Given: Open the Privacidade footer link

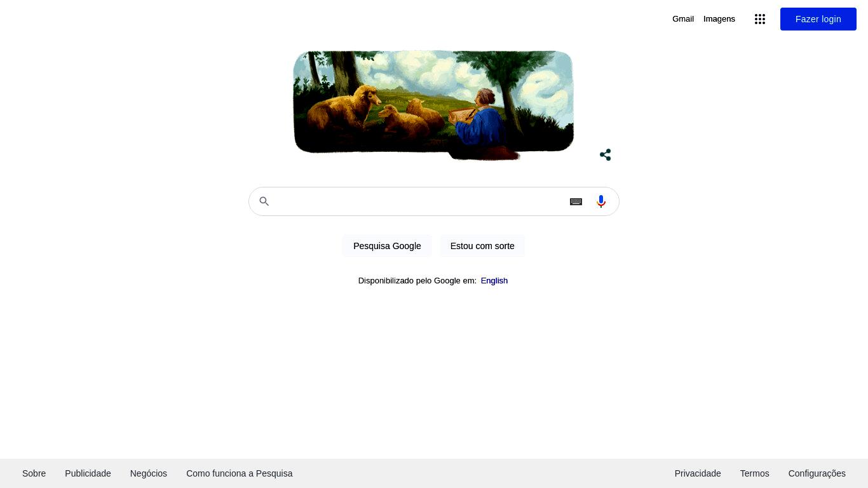Looking at the screenshot, I should pos(698,473).
